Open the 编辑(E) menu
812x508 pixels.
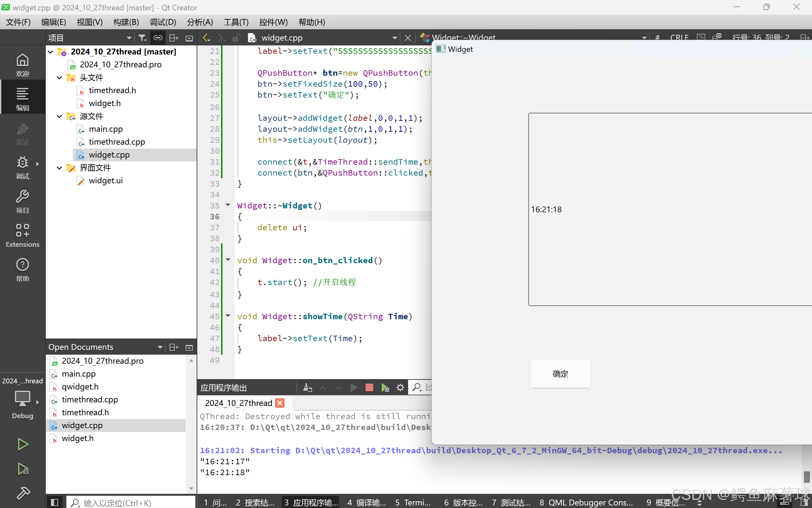pyautogui.click(x=54, y=22)
